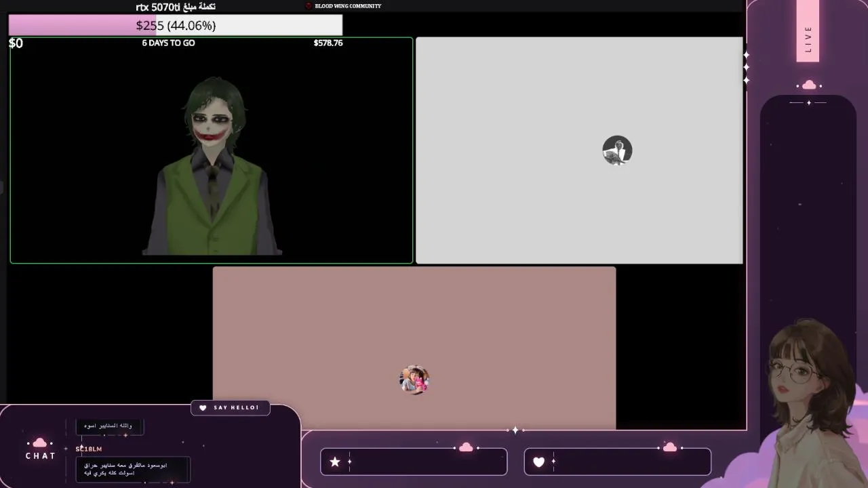This screenshot has height=488, width=868.
Task: Click the heart icon in bottom bar
Action: pyautogui.click(x=538, y=462)
